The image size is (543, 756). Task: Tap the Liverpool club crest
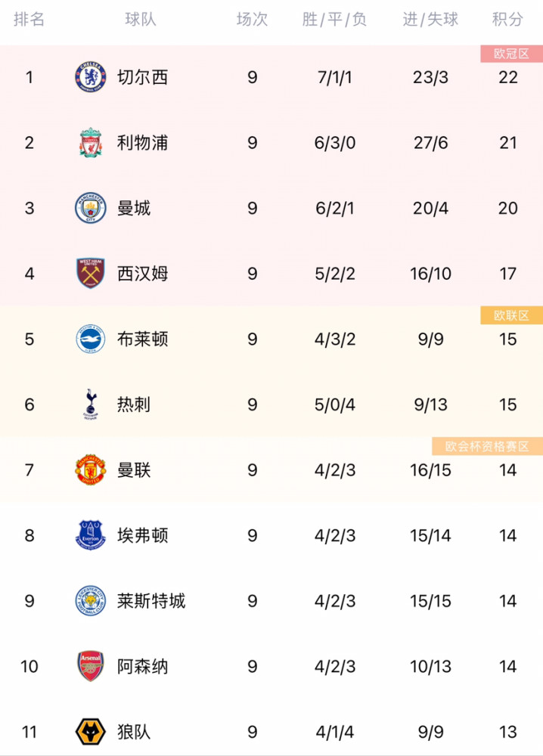91,143
